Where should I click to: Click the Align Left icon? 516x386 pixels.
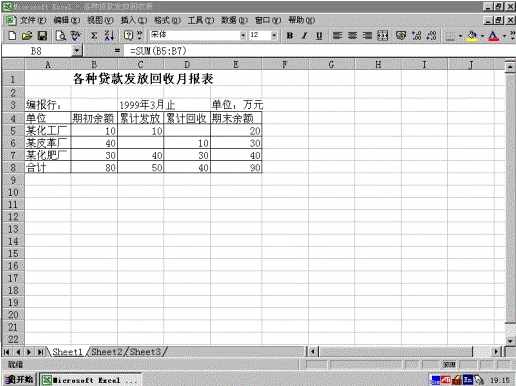coord(337,35)
